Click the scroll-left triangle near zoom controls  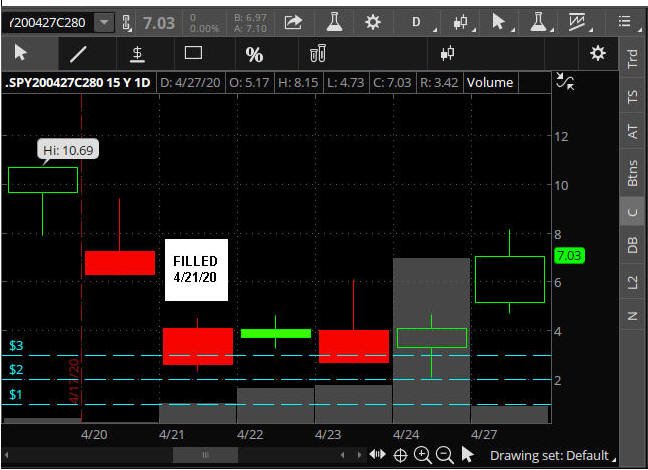[342, 455]
